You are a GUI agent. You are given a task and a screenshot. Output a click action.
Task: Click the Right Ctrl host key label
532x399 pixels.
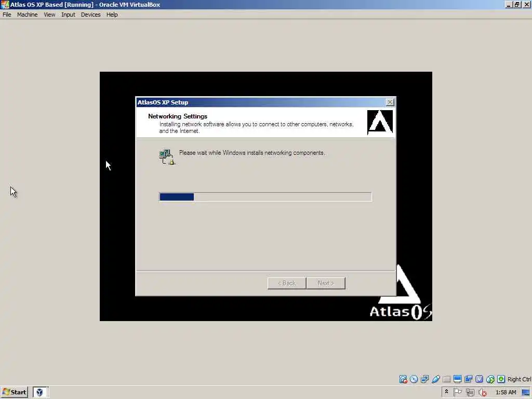pyautogui.click(x=519, y=379)
